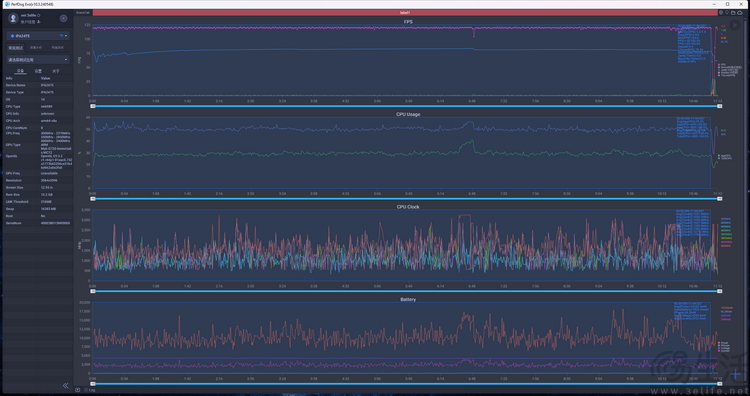Open the cloud upload icon at top right
Image resolution: width=750 pixels, height=396 pixels.
point(740,13)
